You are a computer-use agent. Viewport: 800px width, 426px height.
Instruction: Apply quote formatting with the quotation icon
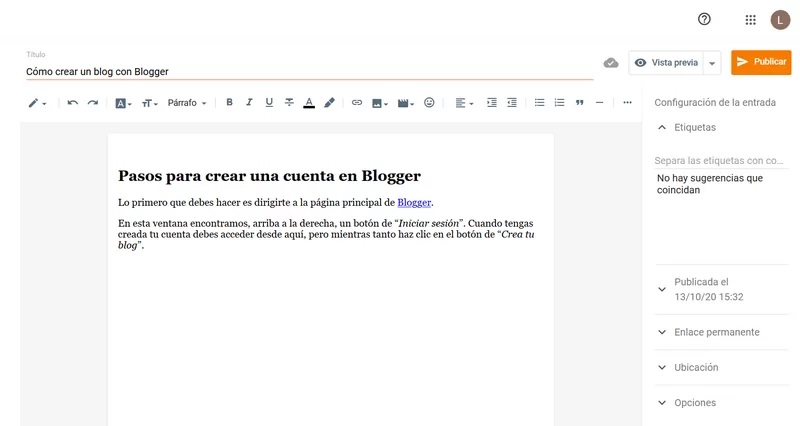tap(580, 103)
